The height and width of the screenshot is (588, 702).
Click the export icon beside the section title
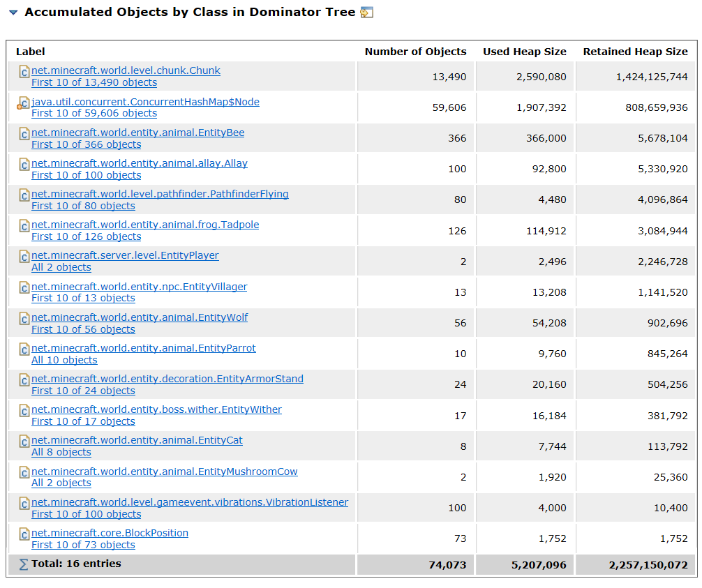(x=366, y=12)
